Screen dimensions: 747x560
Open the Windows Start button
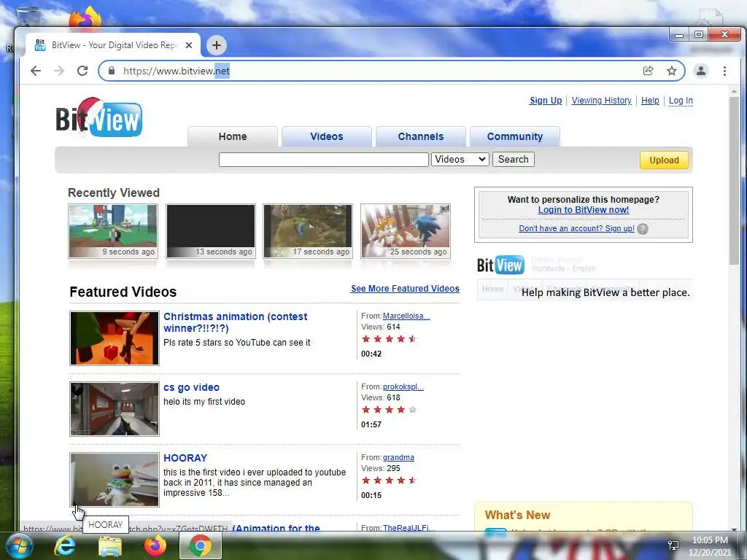click(18, 545)
